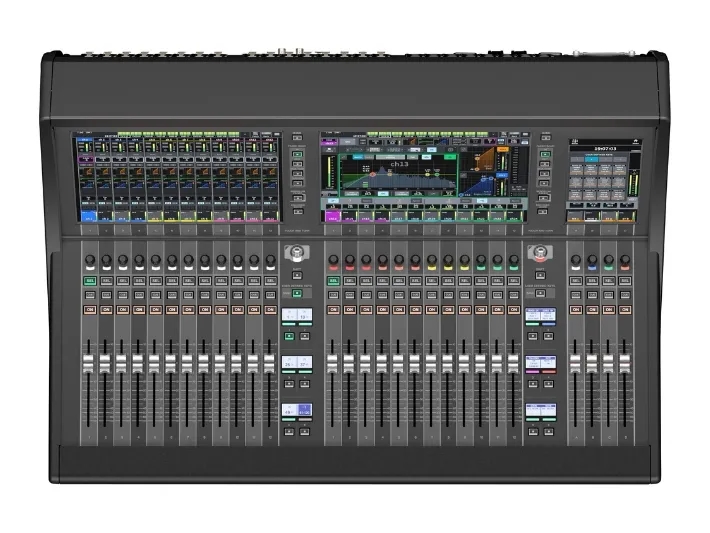Tap the ch13 label on the EQ graph
Viewport: 710px width, 533px height.
pos(399,164)
